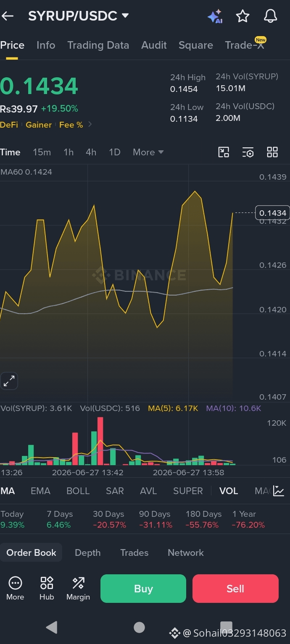This screenshot has width=290, height=644.
Task: Tap the 7 Days 6.46% performance value
Action: click(x=59, y=525)
